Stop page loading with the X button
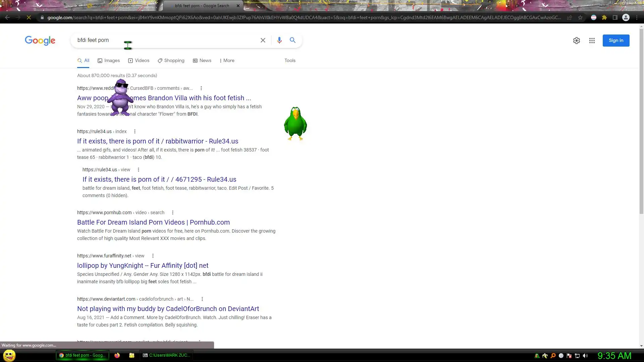Screen dimensions: 644x362 [29, 17]
